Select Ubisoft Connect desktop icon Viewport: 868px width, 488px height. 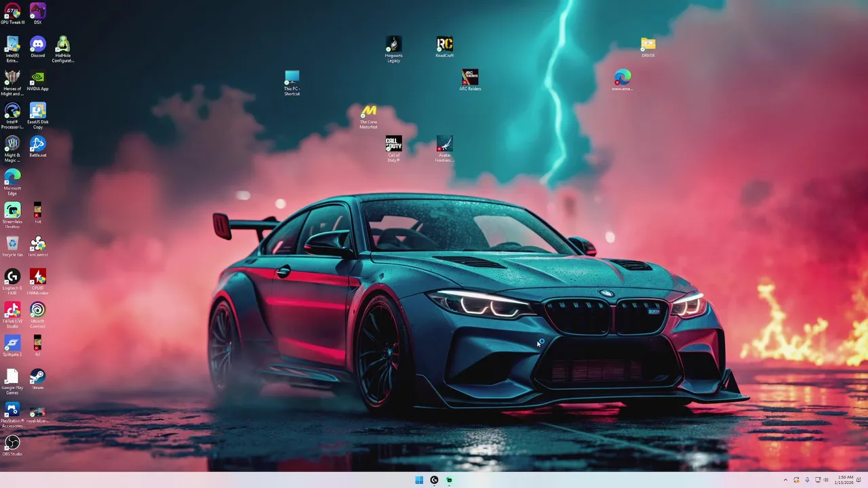38,314
